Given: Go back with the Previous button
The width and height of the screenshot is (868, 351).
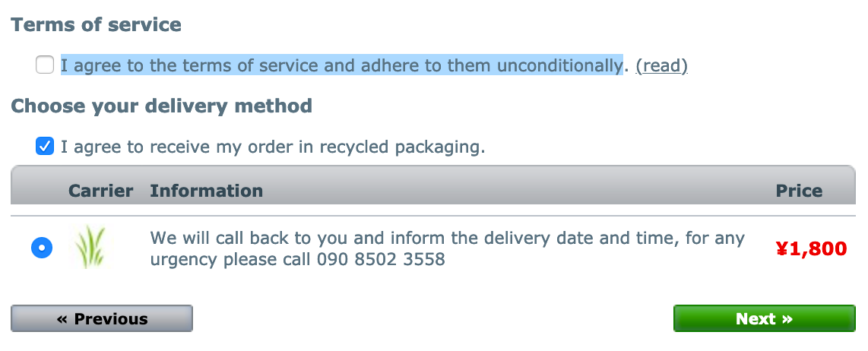Looking at the screenshot, I should tap(102, 318).
